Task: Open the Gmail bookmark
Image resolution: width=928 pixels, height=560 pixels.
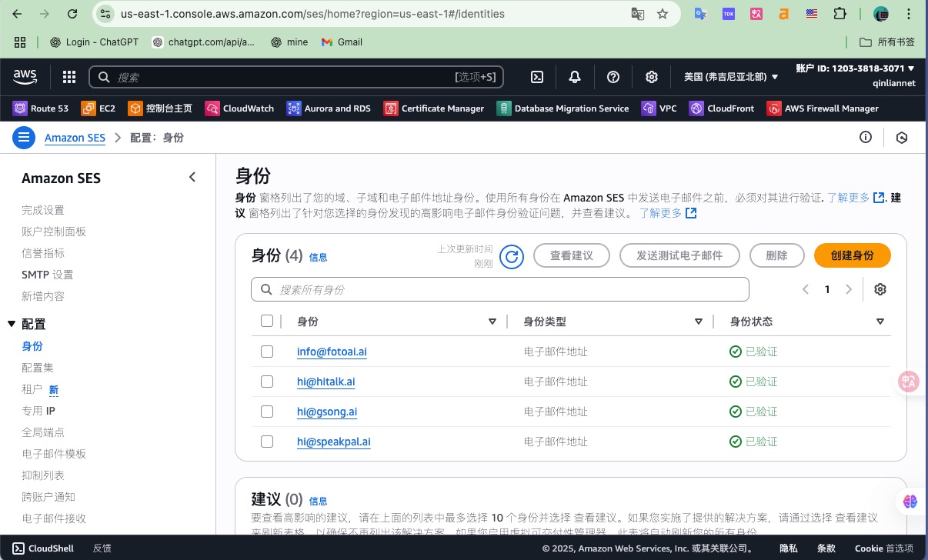Action: [342, 42]
